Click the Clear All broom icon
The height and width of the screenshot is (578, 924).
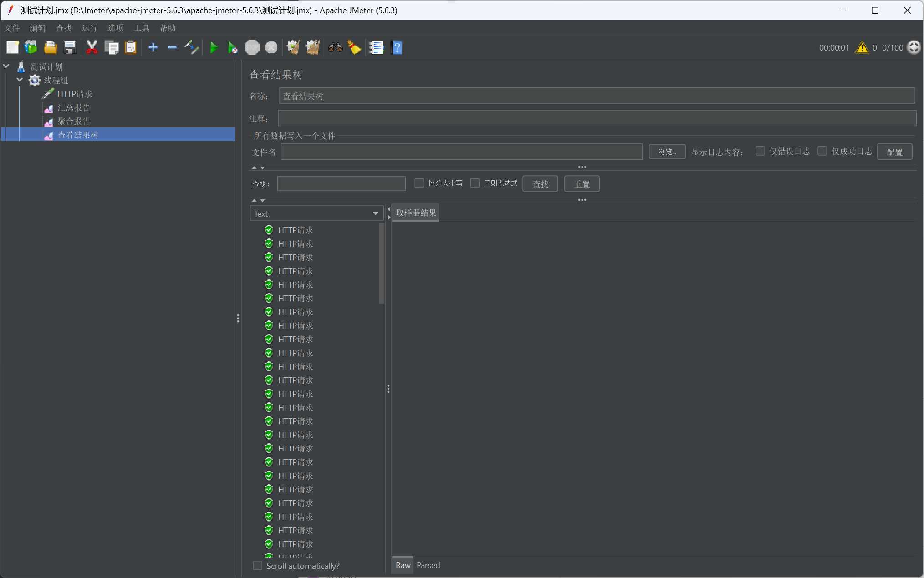pos(312,47)
